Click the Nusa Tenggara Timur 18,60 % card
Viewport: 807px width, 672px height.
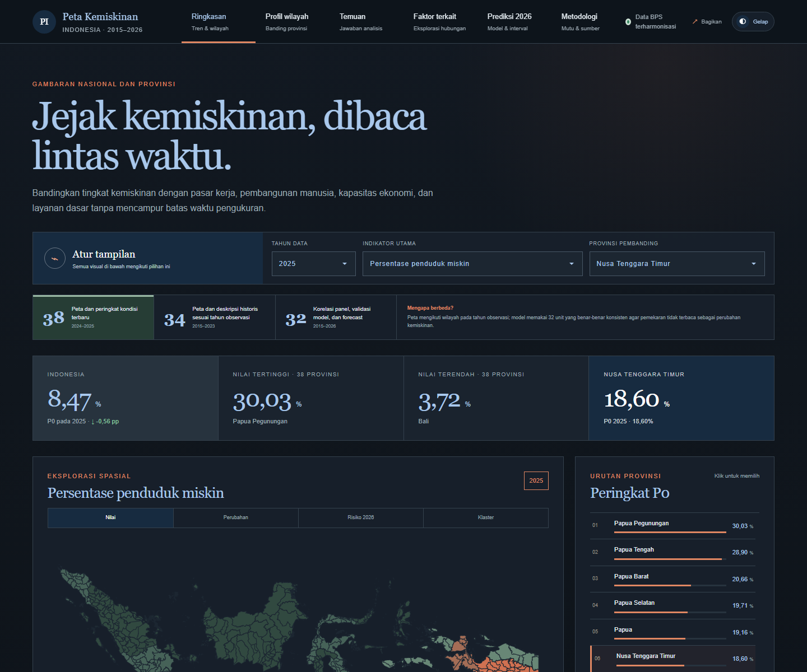(681, 398)
